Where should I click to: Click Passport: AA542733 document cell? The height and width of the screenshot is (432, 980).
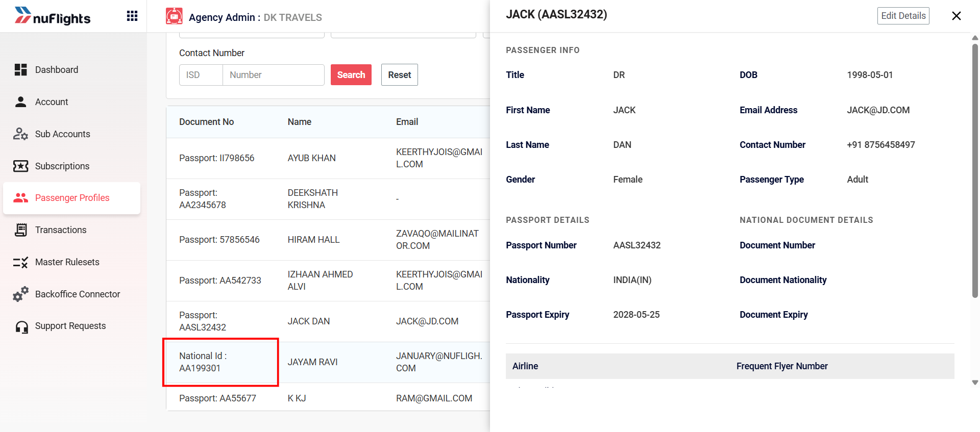[x=220, y=281]
